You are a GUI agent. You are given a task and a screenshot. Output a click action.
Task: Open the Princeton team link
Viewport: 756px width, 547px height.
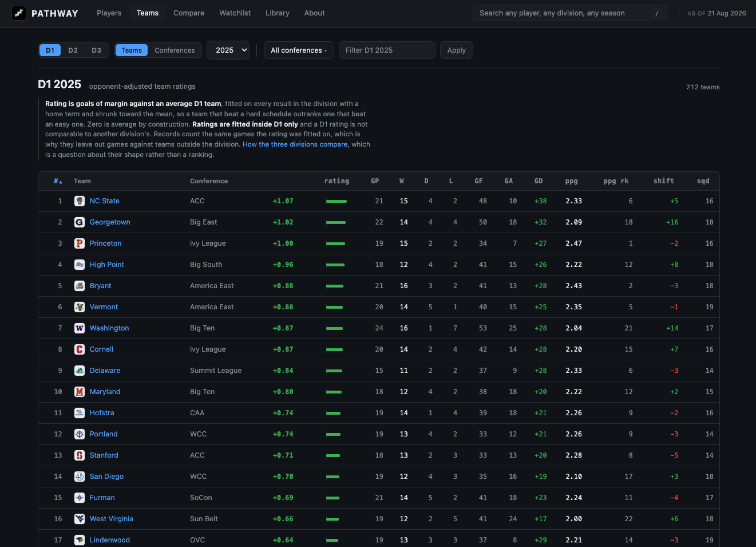point(106,243)
